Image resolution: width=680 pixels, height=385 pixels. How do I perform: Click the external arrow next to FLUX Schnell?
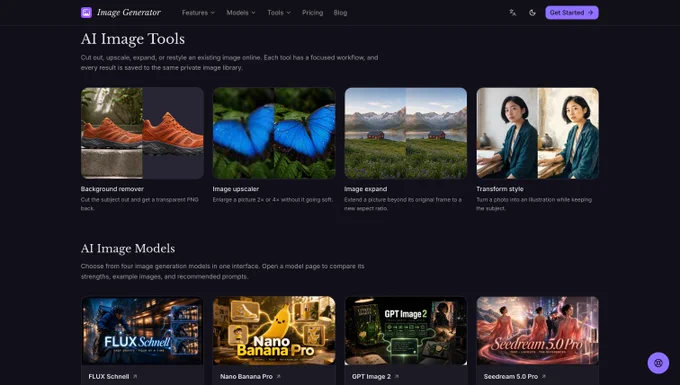pyautogui.click(x=135, y=376)
